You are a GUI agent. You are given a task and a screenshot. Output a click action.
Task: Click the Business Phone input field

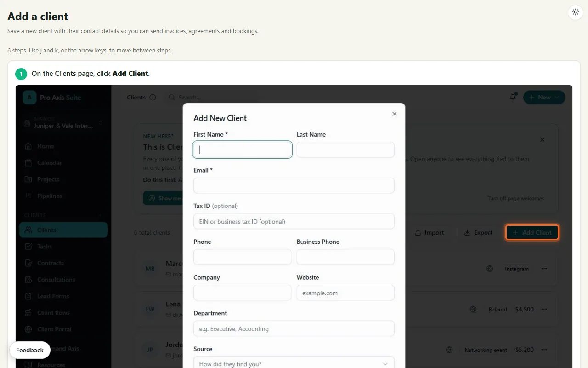coord(345,257)
